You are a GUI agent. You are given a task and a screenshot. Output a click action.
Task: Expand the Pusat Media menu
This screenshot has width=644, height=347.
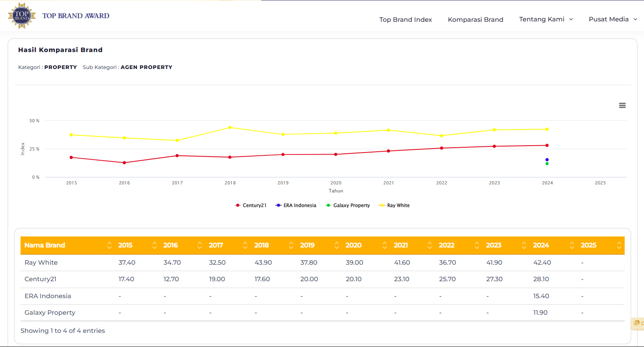click(x=613, y=19)
